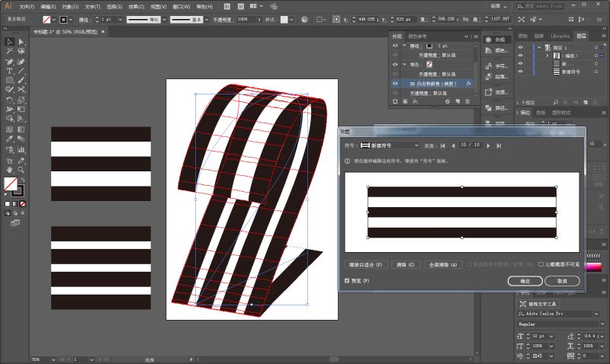Click the opacity field showing 100%
The image size is (610, 364).
click(x=246, y=18)
